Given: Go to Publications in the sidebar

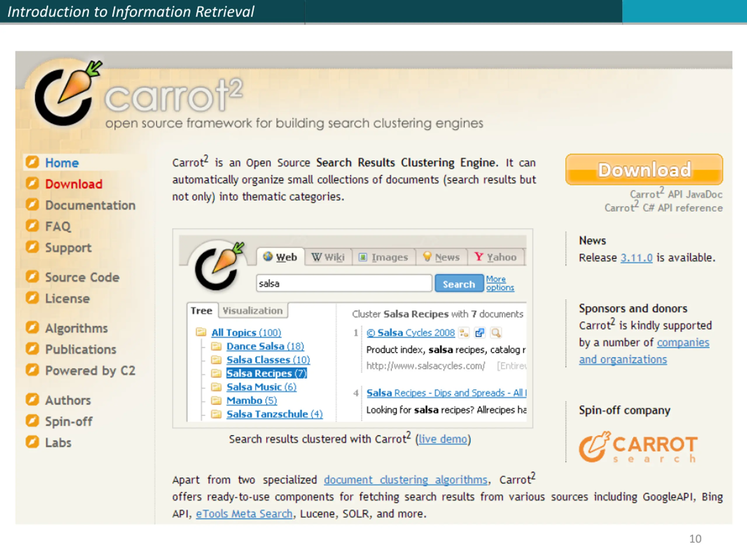Looking at the screenshot, I should coord(81,350).
